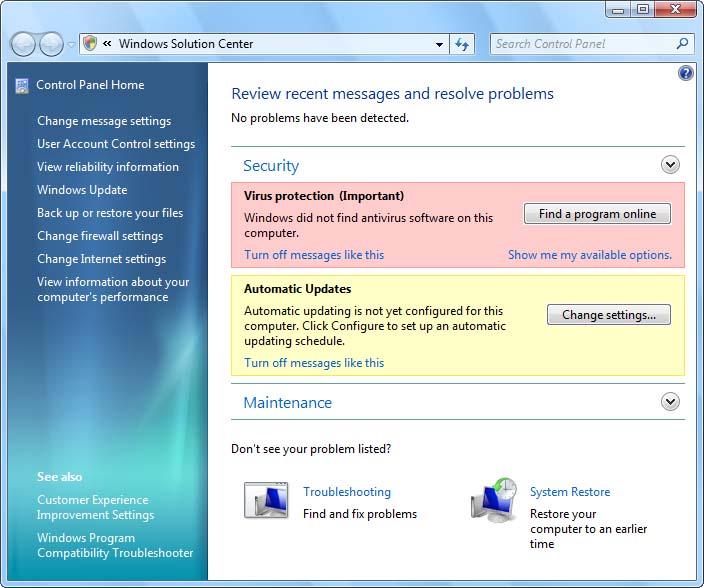Open the address bar dropdown arrow
Screen dimensions: 704x588
(x=439, y=44)
